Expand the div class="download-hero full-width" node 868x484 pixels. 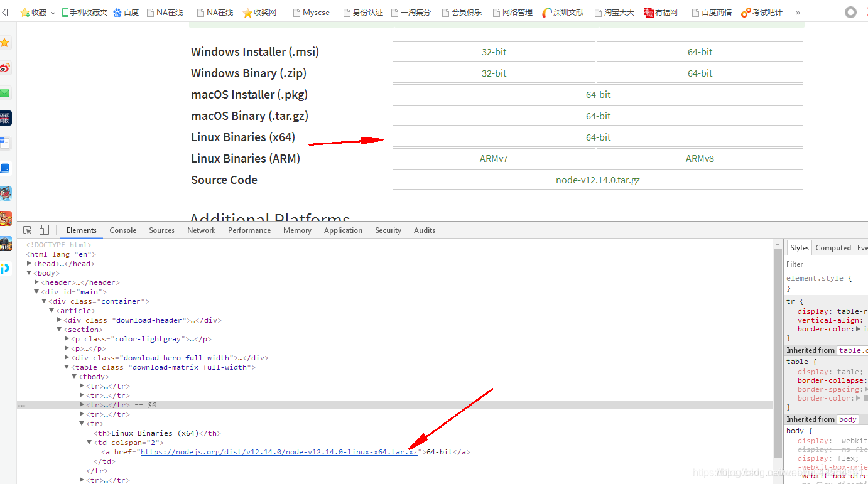pyautogui.click(x=67, y=358)
